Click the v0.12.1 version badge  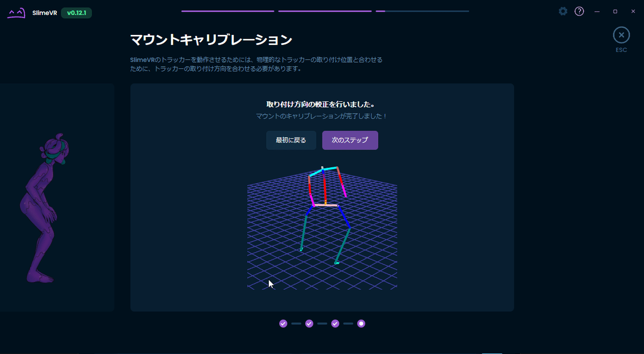(77, 12)
